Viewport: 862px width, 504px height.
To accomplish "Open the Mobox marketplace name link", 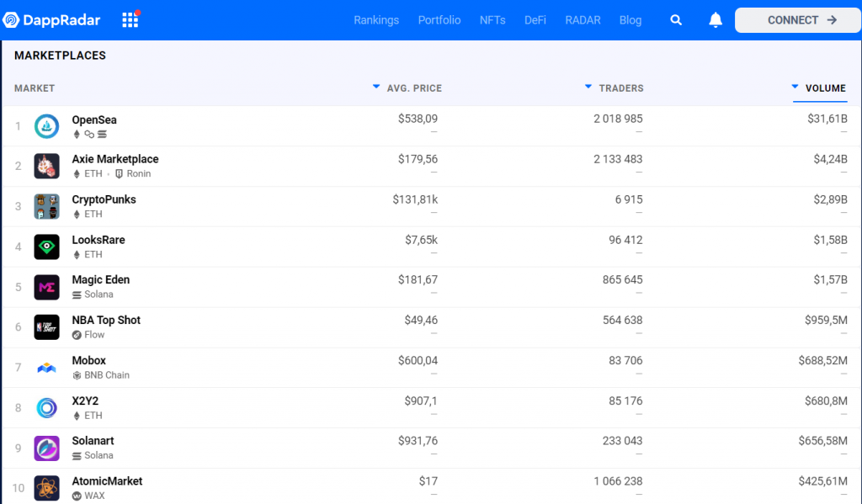I will point(89,361).
